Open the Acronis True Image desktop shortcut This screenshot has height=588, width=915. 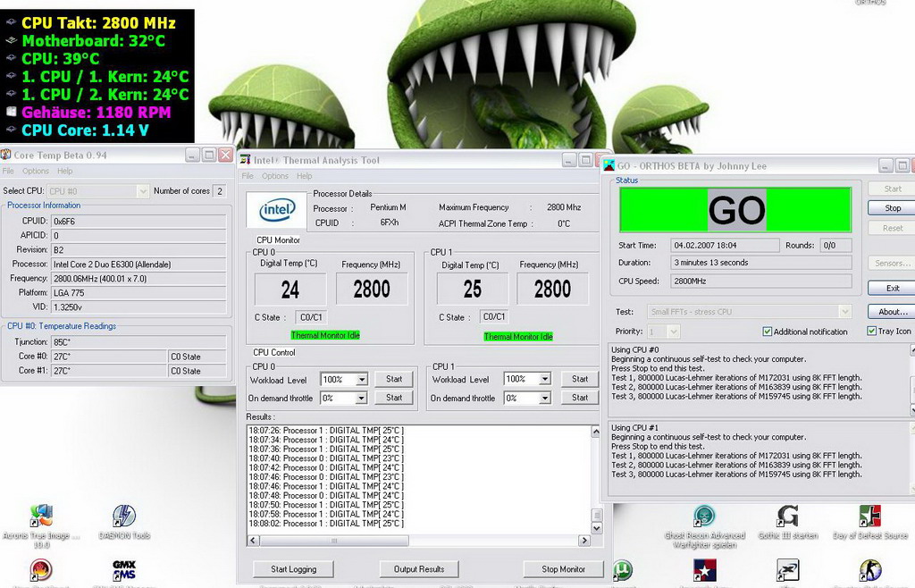coord(41,517)
